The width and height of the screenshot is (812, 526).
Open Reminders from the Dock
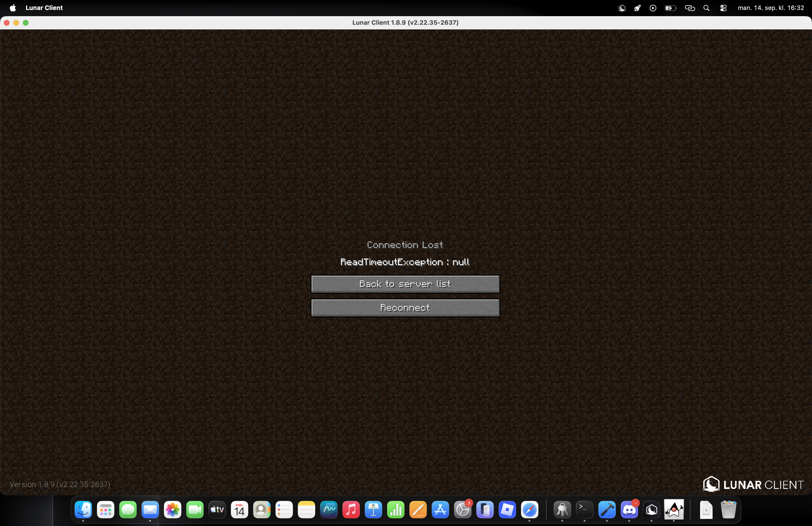[x=284, y=510]
